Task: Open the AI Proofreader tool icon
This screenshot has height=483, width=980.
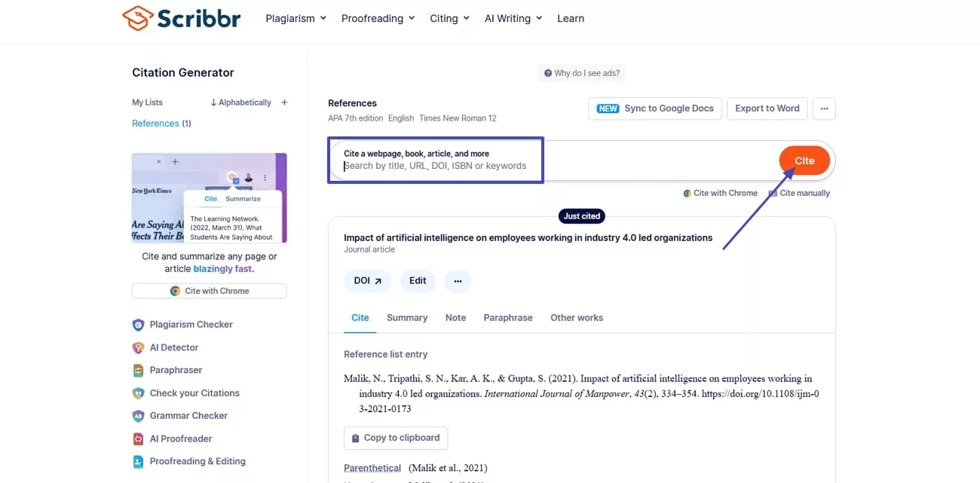Action: pos(139,438)
